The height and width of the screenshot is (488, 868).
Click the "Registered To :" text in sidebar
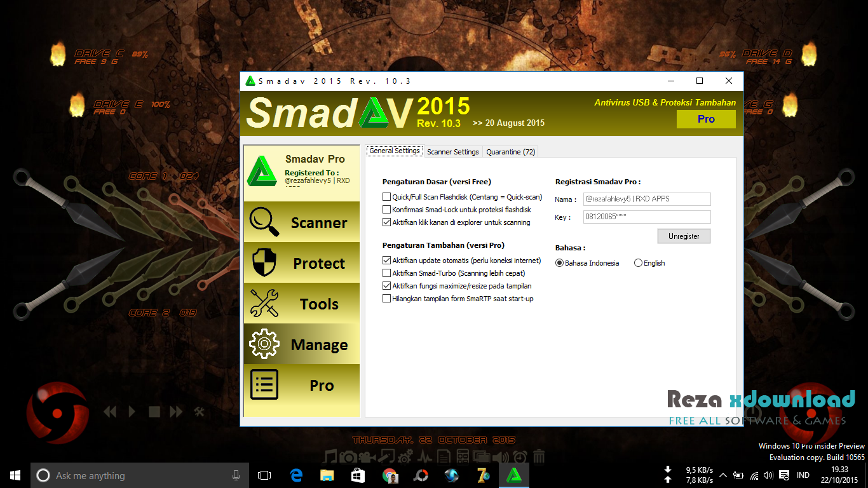coord(312,173)
